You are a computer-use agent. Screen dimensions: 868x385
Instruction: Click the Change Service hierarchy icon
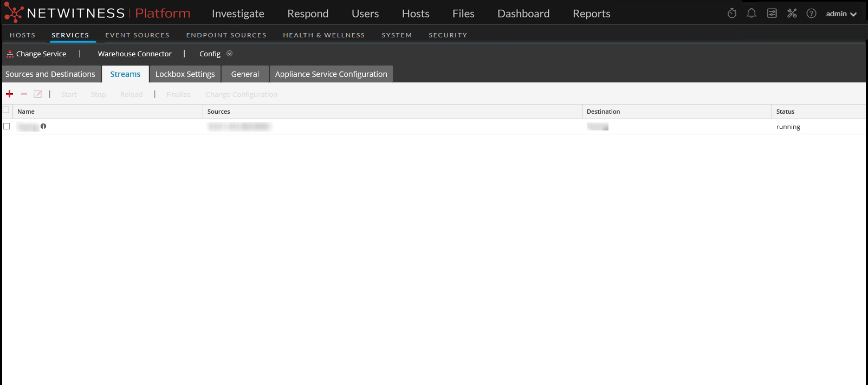(10, 54)
